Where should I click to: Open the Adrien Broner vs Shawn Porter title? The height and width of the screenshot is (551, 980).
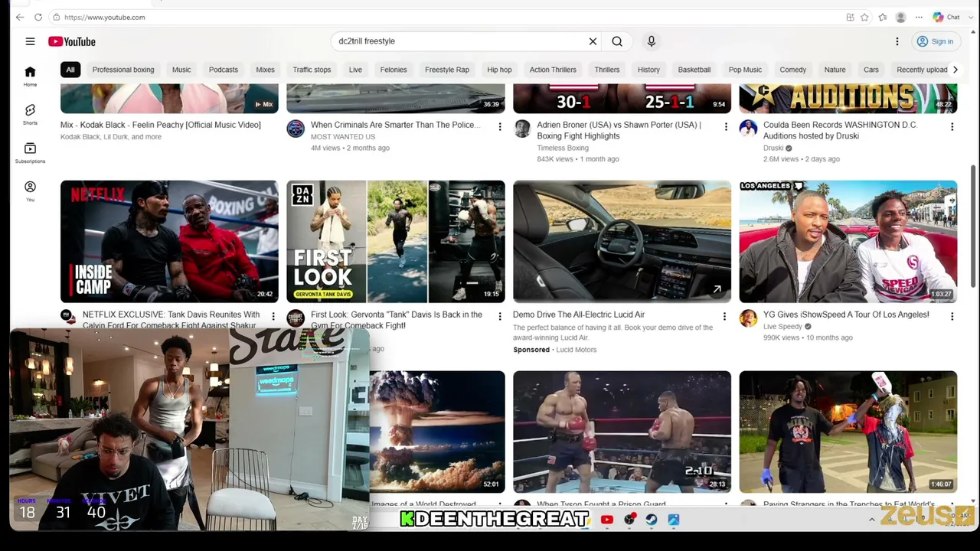pyautogui.click(x=619, y=130)
